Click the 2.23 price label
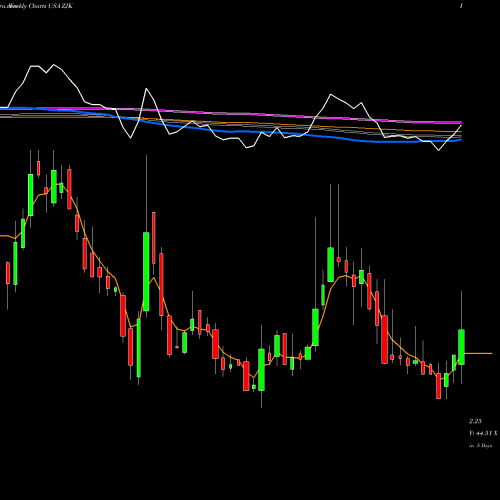This screenshot has width=500, height=500. point(475,421)
